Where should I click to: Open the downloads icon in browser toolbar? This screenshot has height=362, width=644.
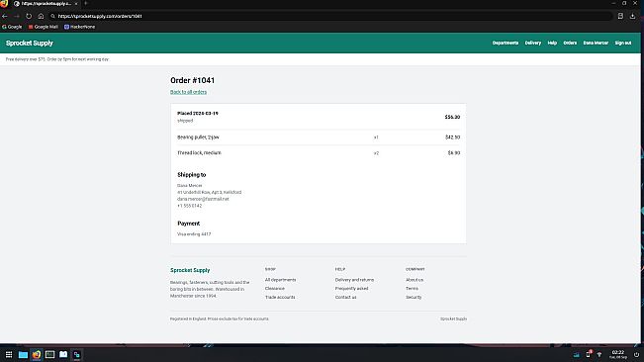(632, 16)
